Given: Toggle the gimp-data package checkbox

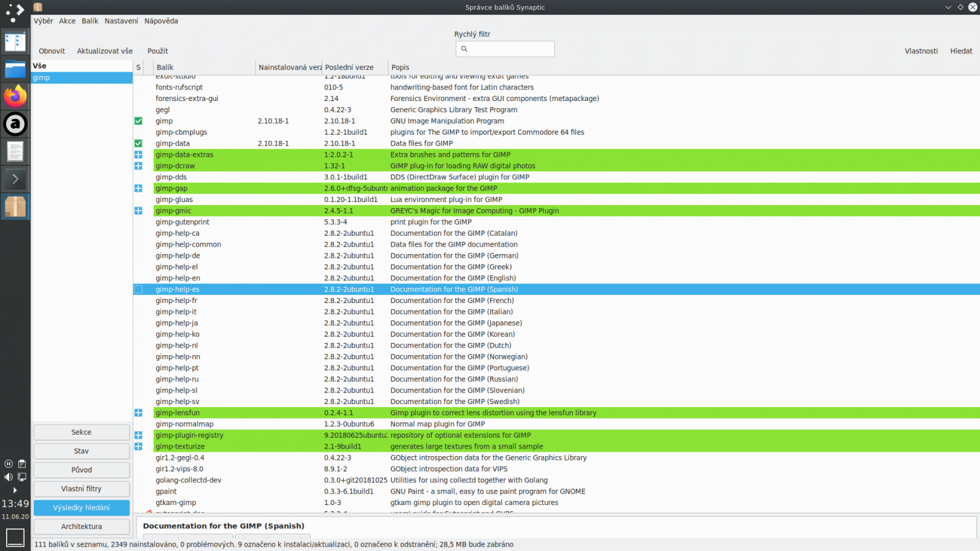Looking at the screenshot, I should (x=138, y=143).
